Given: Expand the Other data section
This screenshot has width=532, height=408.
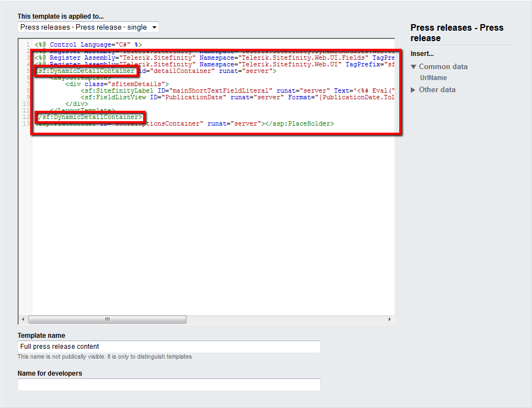Looking at the screenshot, I should pyautogui.click(x=414, y=90).
